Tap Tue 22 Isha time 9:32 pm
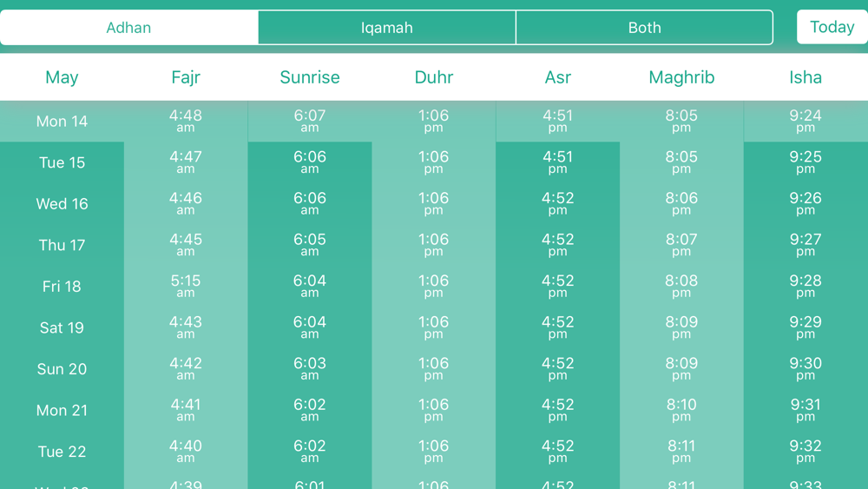Viewport: 868px width, 489px height. 806,452
